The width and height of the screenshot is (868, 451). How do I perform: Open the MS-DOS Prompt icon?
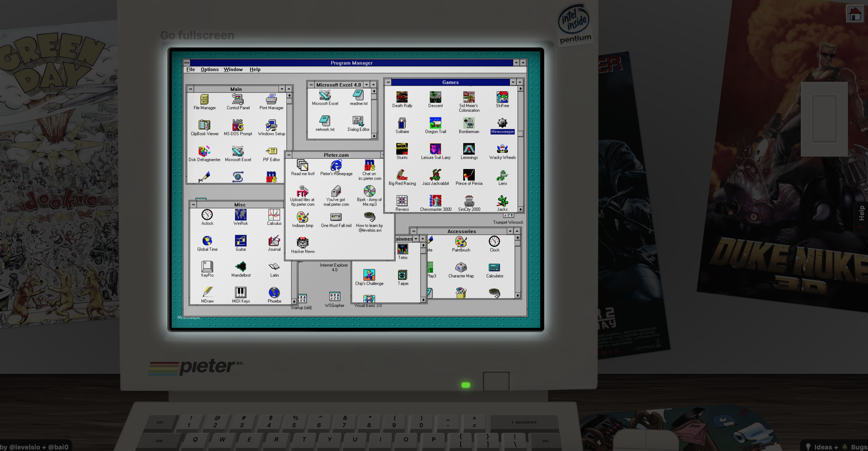pos(238,125)
